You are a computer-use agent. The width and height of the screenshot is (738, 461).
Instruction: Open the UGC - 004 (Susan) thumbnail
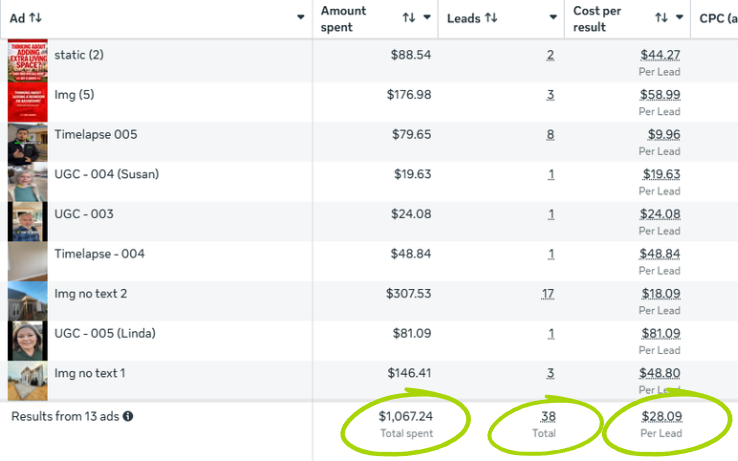(x=28, y=182)
